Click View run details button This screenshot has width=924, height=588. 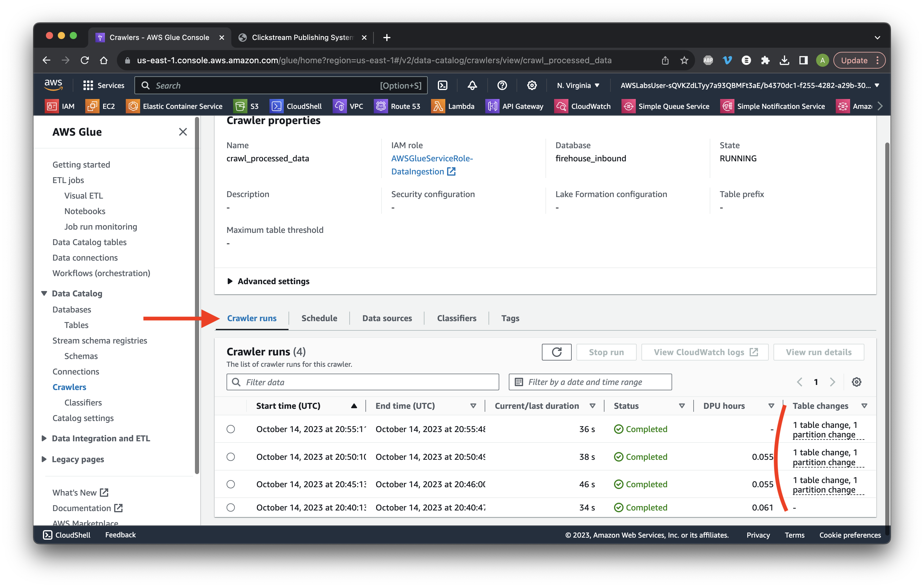pos(818,352)
